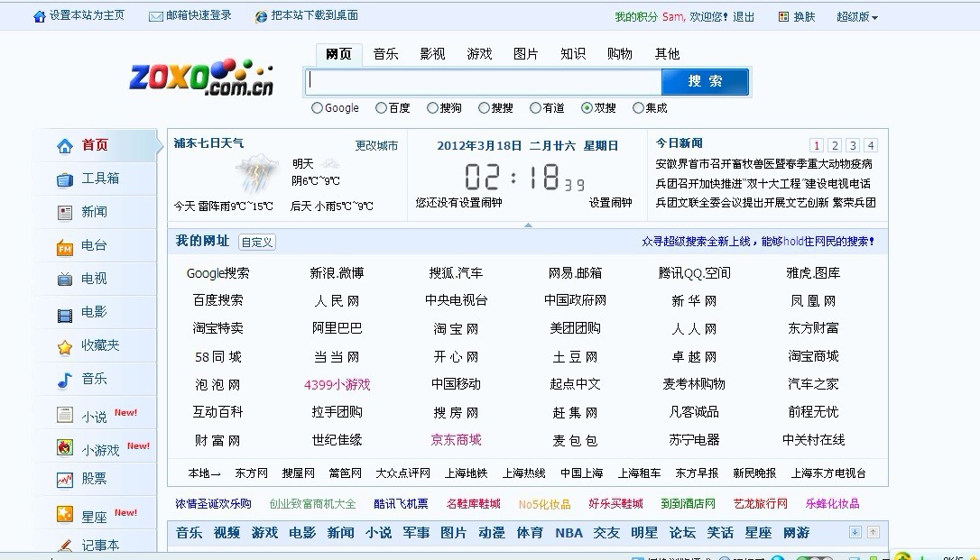Click the favorites star icon

pos(65,346)
